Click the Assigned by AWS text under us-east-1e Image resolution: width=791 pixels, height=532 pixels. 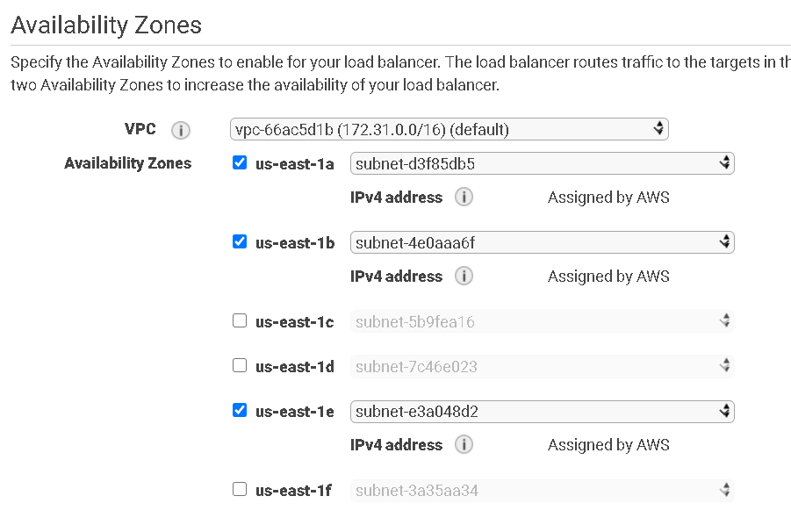[x=608, y=444]
